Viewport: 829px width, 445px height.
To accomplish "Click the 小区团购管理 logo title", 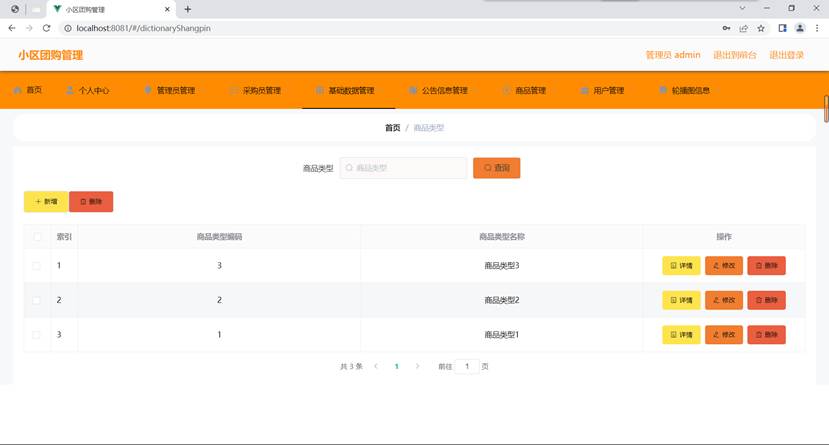I will pos(51,55).
